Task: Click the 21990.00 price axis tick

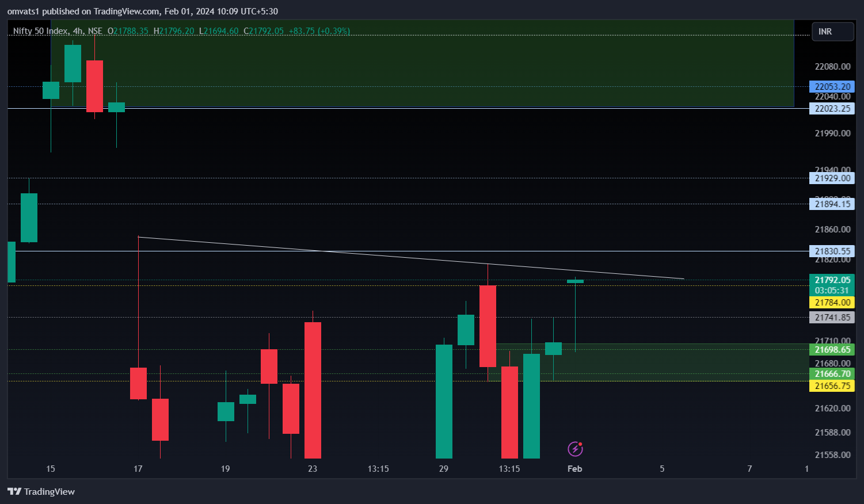Action: point(832,133)
